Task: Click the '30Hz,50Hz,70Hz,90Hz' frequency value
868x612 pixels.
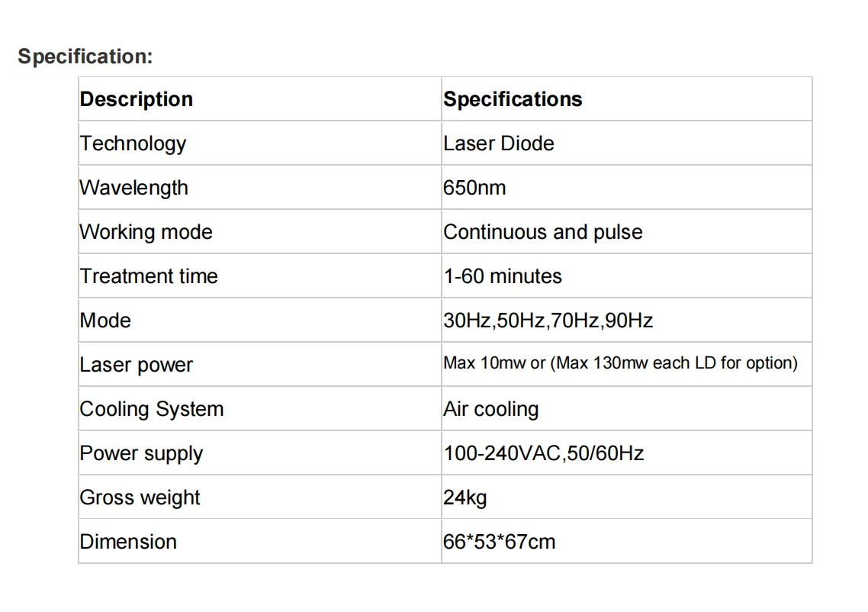Action: point(548,320)
